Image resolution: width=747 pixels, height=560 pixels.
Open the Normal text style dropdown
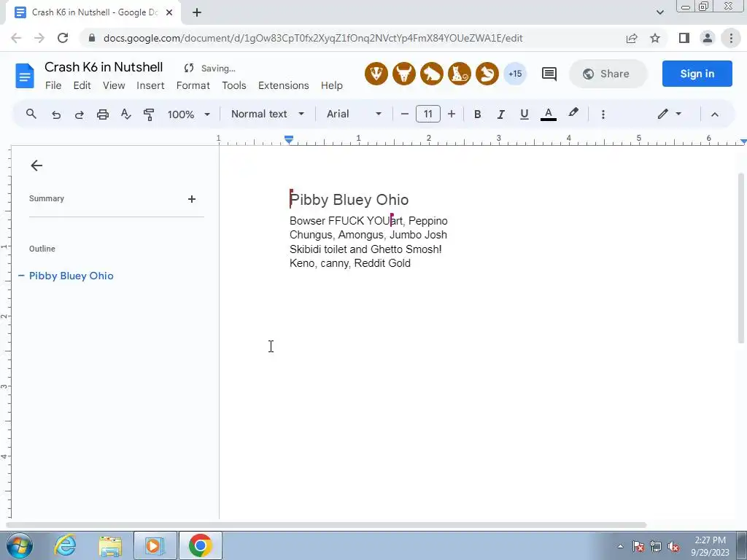tap(267, 114)
